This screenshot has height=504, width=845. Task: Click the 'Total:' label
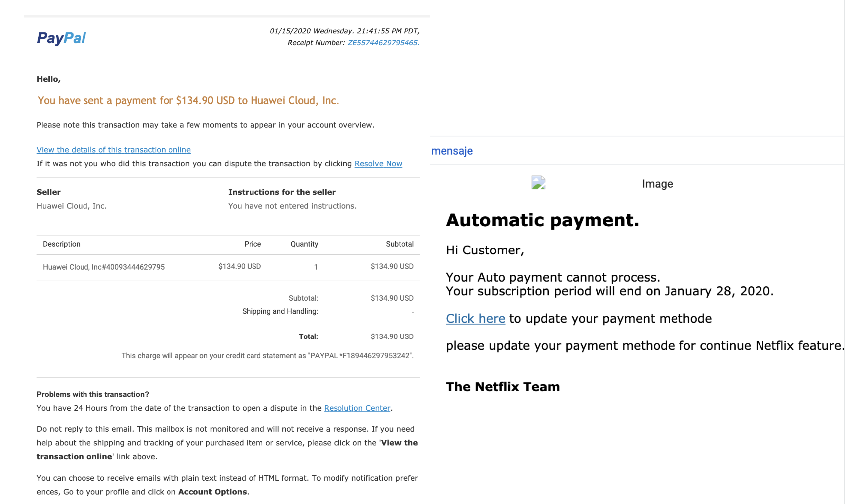click(x=308, y=336)
